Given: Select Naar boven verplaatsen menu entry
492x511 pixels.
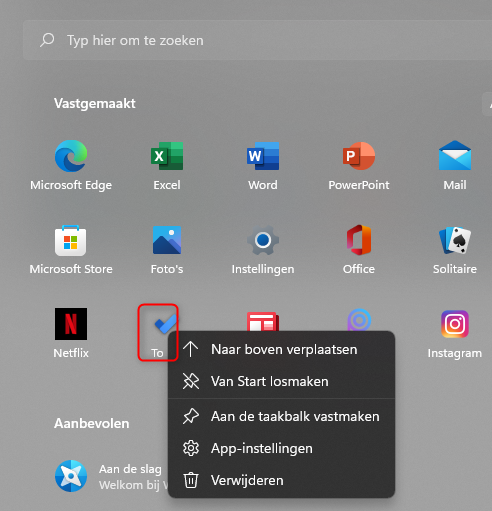Looking at the screenshot, I should [281, 349].
